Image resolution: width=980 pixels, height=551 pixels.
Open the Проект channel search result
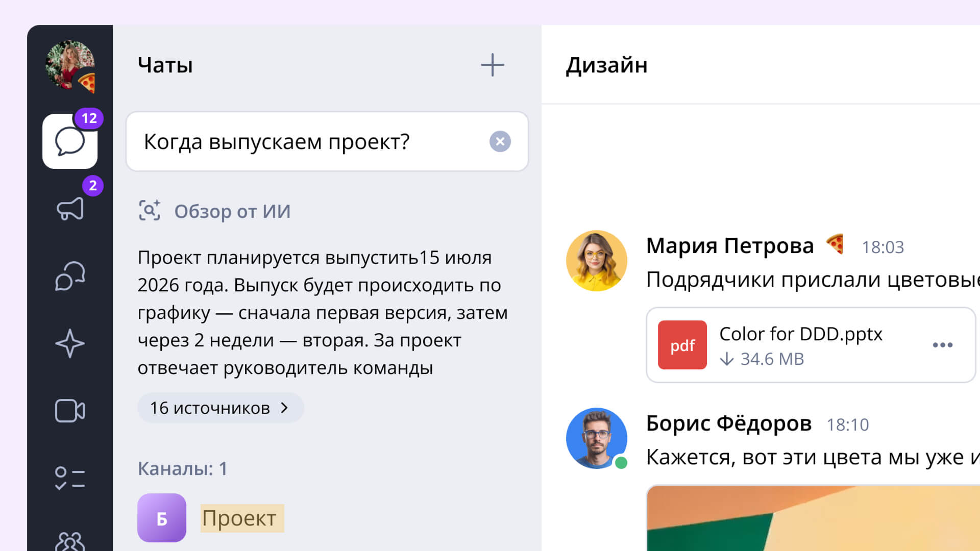click(x=239, y=518)
